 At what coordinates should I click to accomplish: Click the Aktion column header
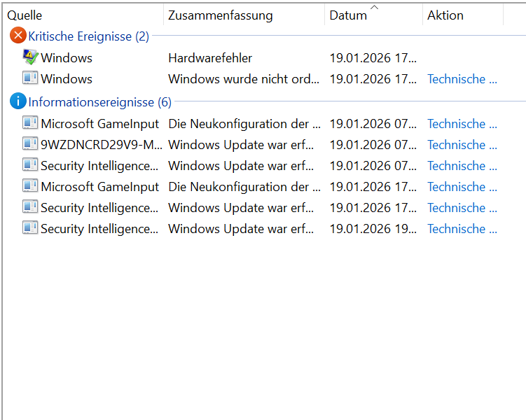pyautogui.click(x=445, y=15)
